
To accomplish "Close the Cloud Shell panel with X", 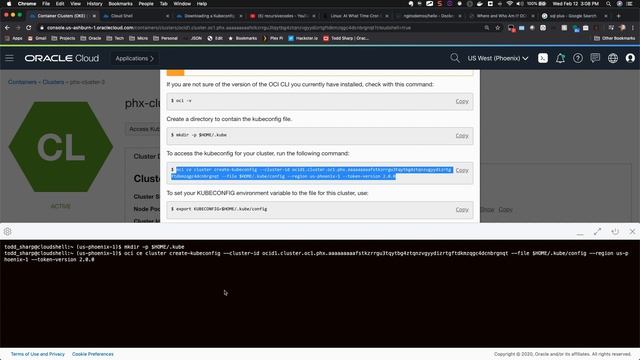I will (x=632, y=231).
